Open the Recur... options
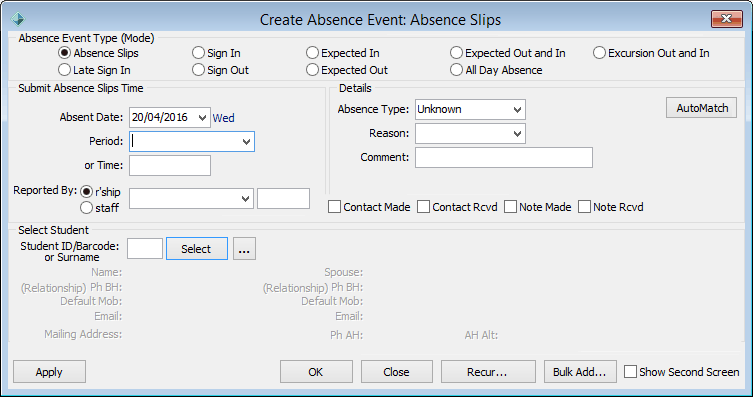The width and height of the screenshot is (753, 397). [x=488, y=372]
